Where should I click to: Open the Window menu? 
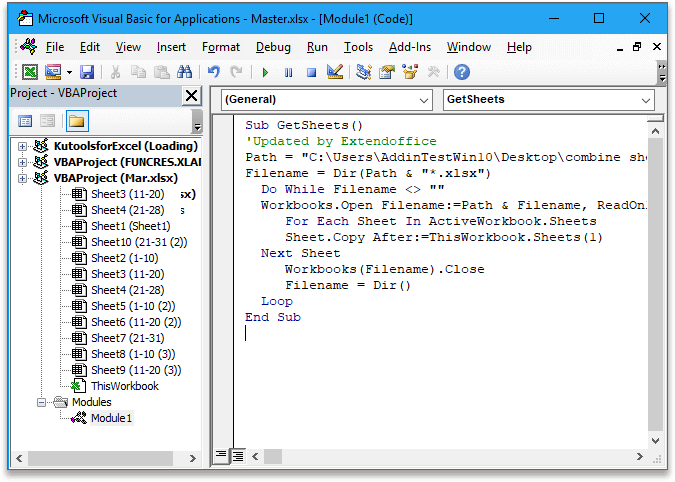click(x=468, y=47)
